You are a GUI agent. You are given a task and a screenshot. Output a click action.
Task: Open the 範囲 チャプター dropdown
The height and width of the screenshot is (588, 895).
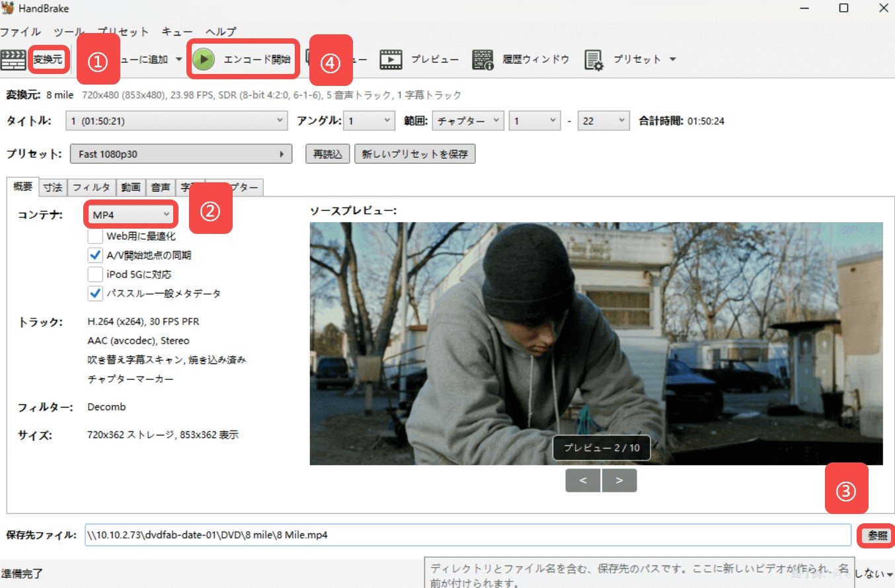point(468,121)
